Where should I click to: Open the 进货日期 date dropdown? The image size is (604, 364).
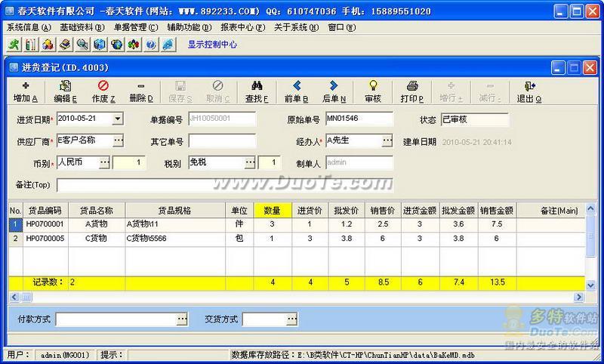pyautogui.click(x=118, y=119)
